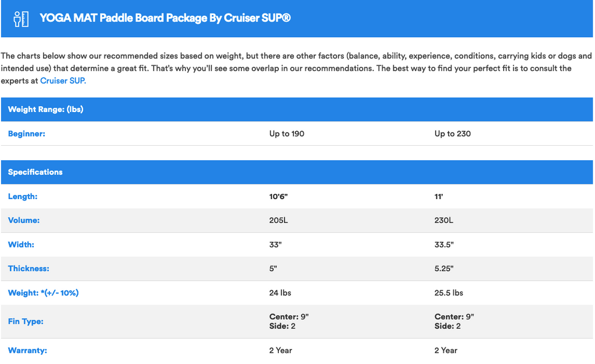Click the Width row label

[21, 244]
